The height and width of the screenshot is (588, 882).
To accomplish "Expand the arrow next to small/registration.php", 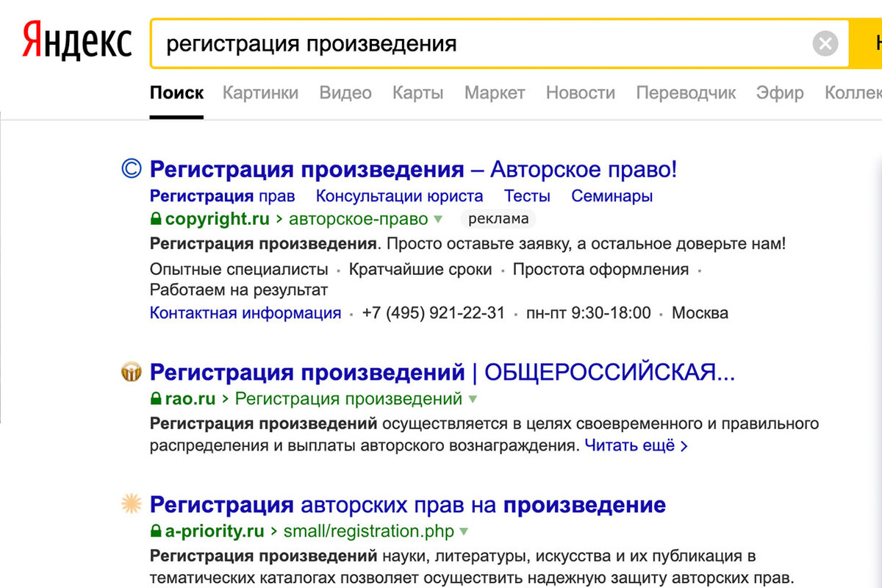I will [462, 531].
